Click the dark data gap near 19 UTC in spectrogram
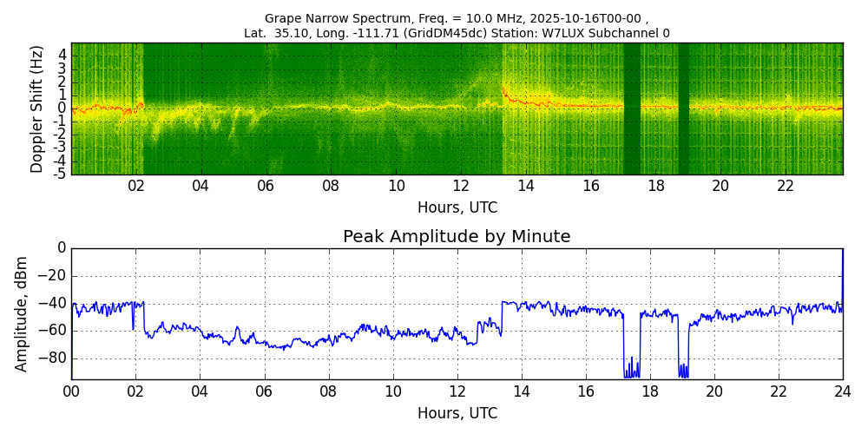Viewport: 868px width, 434px height. click(684, 108)
